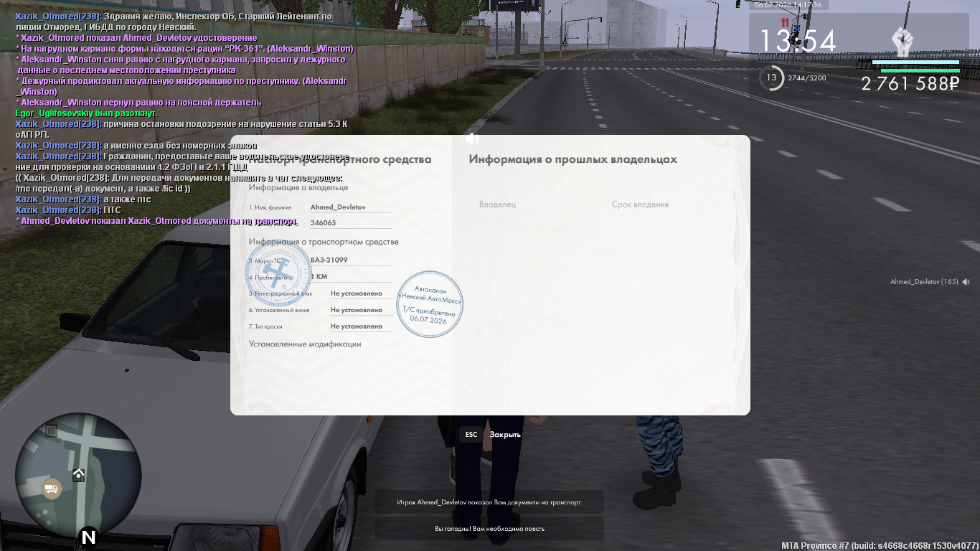Viewport: 980px width, 551px height.
Task: Click the Вы голодны hunger notification
Action: (489, 529)
